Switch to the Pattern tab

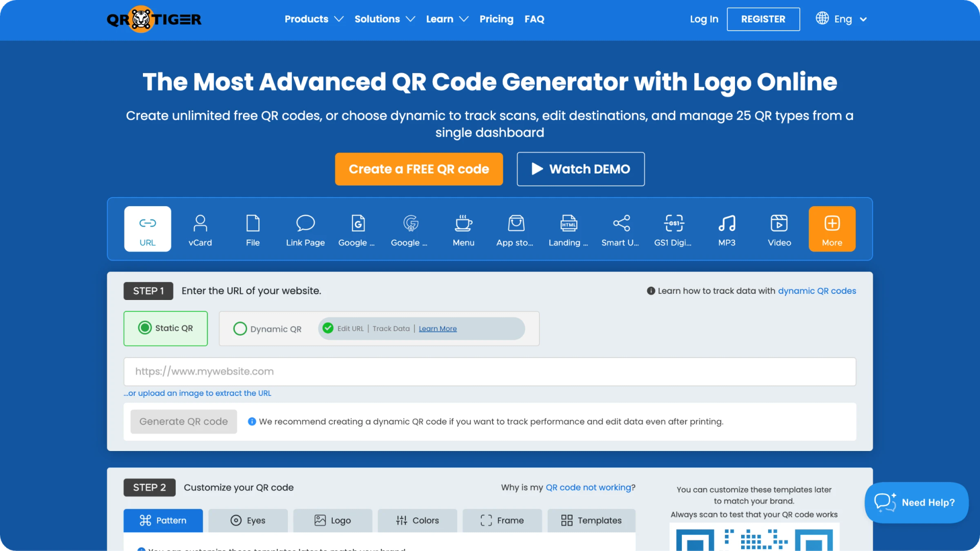tap(163, 520)
